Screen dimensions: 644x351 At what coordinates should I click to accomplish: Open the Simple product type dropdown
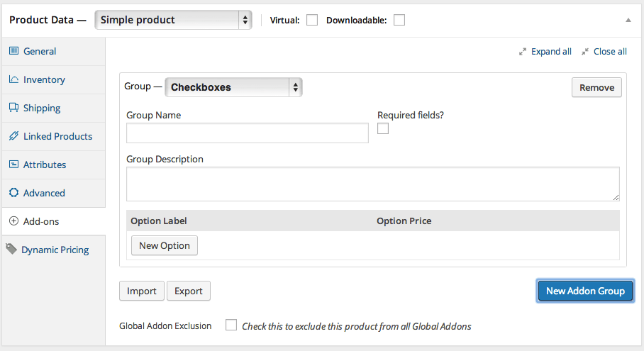coord(173,20)
